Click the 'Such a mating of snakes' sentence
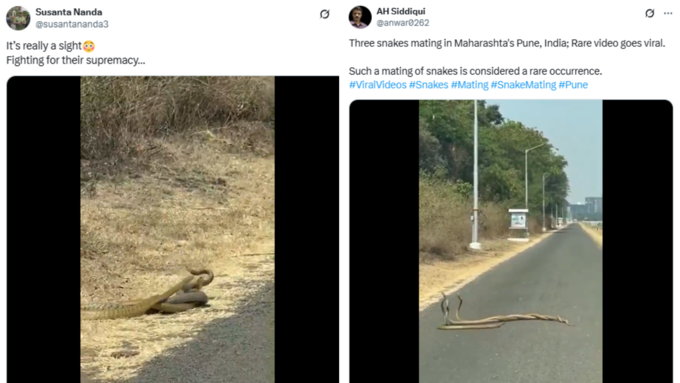The height and width of the screenshot is (383, 680). [x=475, y=71]
